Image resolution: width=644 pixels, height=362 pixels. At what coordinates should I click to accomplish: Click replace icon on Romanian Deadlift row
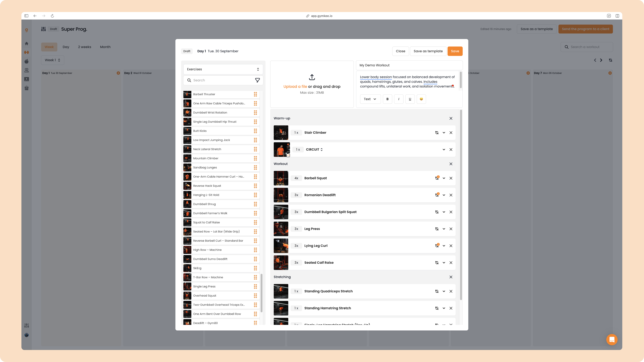437,195
